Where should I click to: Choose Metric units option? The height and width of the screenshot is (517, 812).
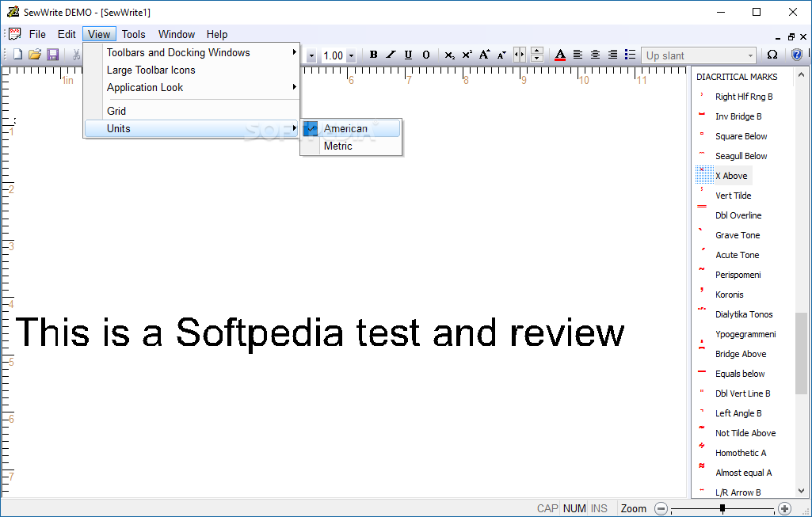pos(351,146)
